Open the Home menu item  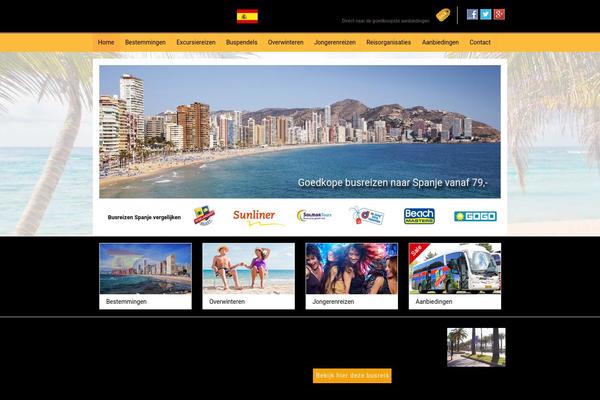[x=106, y=42]
